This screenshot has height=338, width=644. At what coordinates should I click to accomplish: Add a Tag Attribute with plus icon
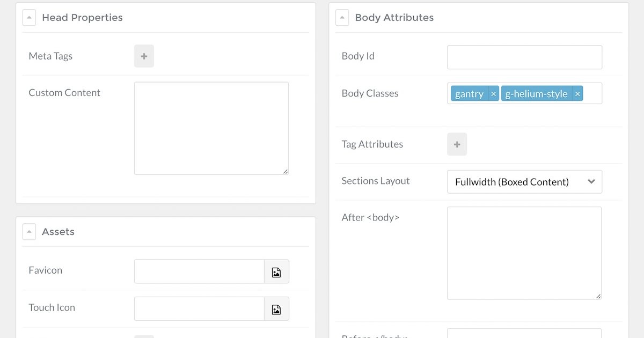point(457,144)
